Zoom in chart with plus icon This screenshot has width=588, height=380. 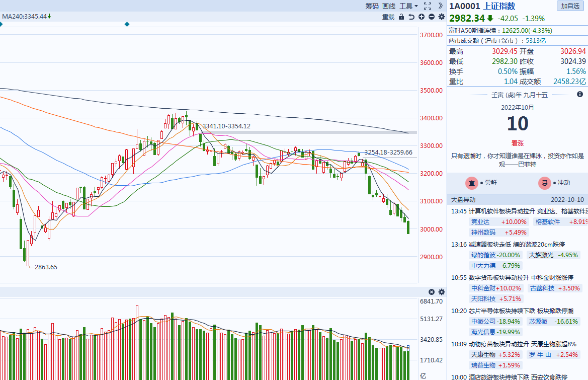pos(422,17)
